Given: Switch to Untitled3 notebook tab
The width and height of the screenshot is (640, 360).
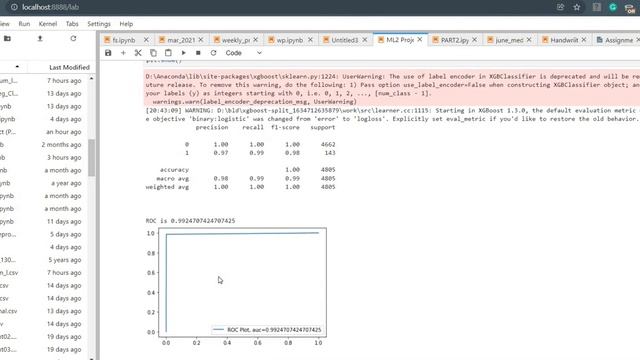Looking at the screenshot, I should pyautogui.click(x=344, y=40).
